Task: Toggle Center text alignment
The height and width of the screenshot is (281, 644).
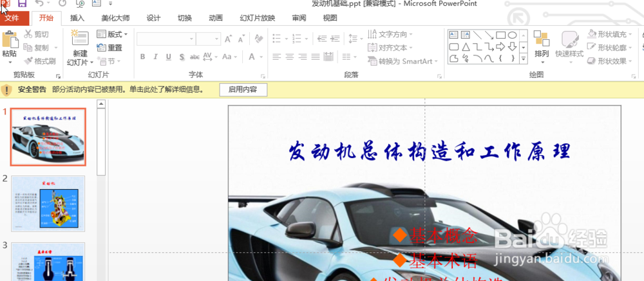Action: coord(290,57)
